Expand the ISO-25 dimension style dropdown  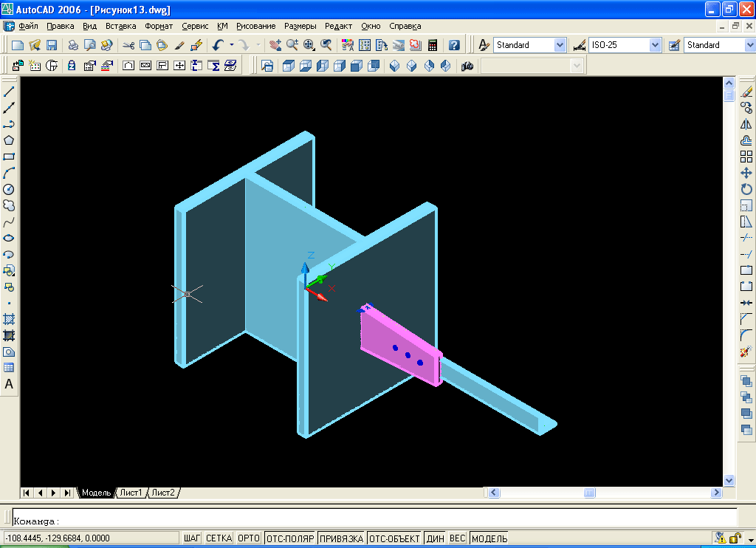tap(654, 45)
